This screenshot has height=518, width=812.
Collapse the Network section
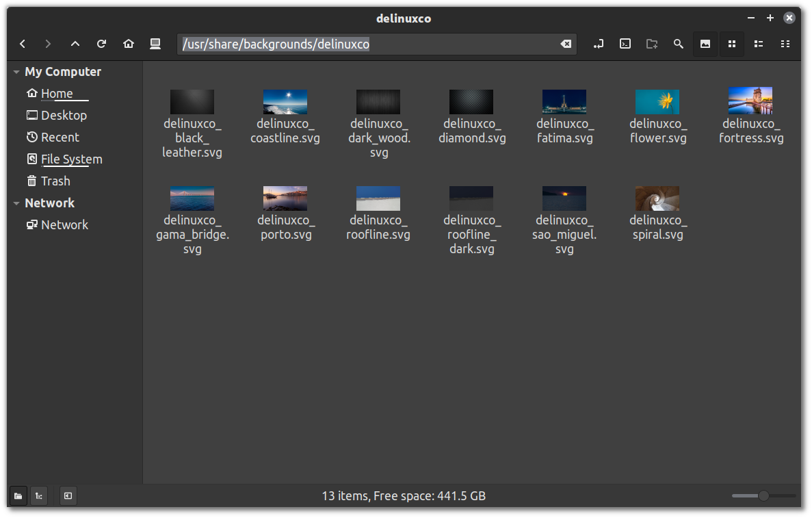tap(15, 203)
